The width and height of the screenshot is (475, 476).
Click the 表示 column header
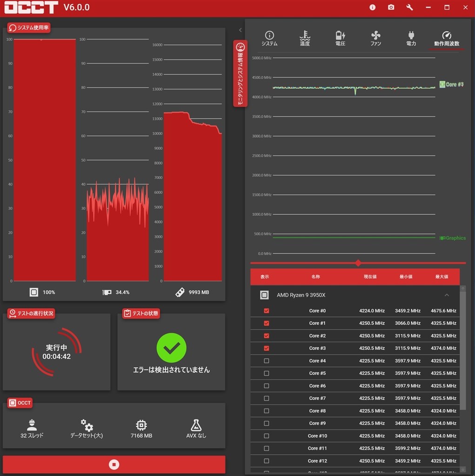point(264,277)
